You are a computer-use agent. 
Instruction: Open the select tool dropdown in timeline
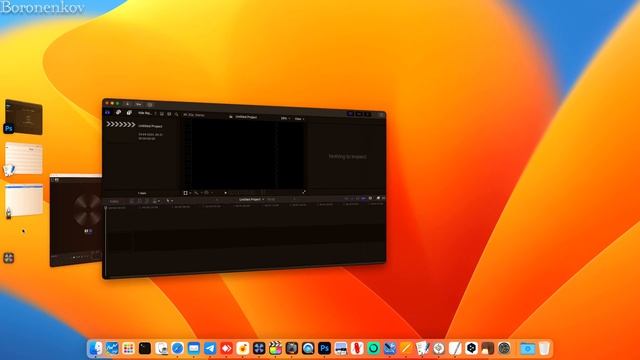[169, 201]
